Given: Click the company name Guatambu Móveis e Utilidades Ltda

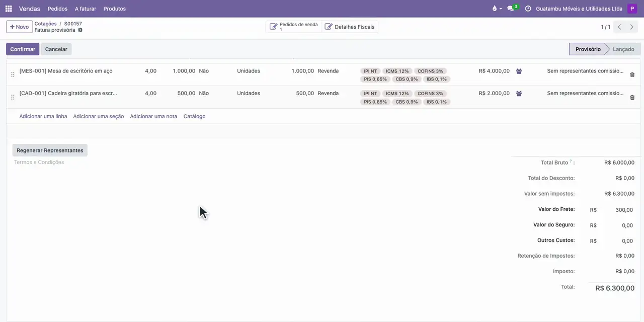Looking at the screenshot, I should point(579,9).
